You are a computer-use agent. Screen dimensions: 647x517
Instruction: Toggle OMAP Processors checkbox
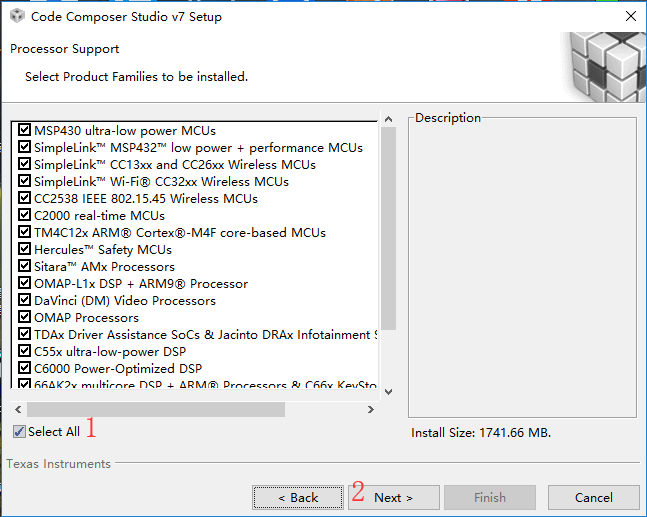click(x=24, y=316)
